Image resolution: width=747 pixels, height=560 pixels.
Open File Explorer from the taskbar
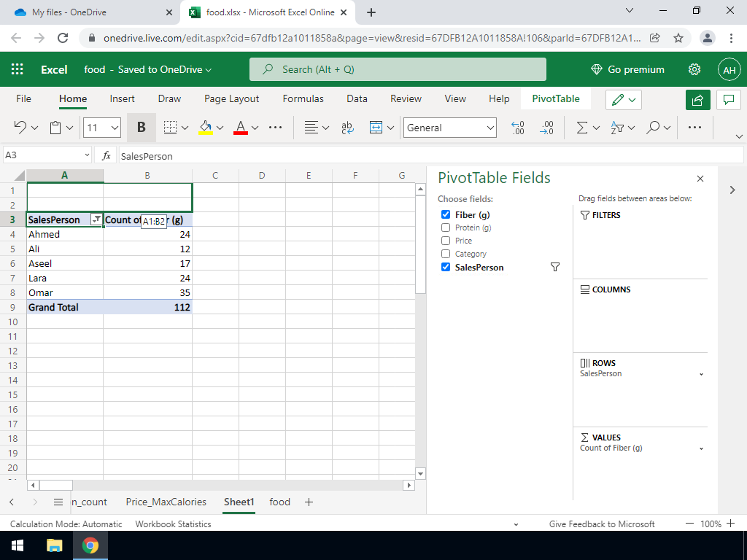(x=54, y=545)
